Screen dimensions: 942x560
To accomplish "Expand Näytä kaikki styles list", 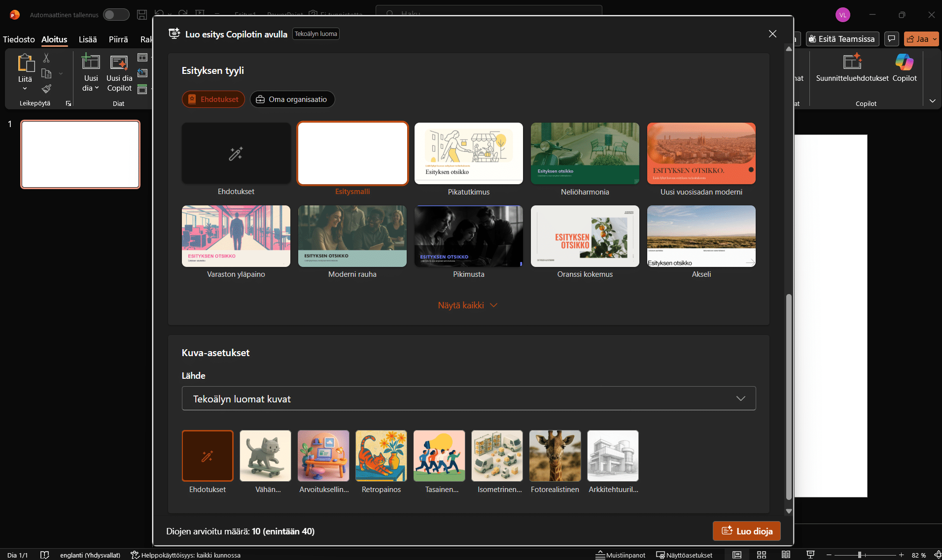I will click(x=467, y=305).
